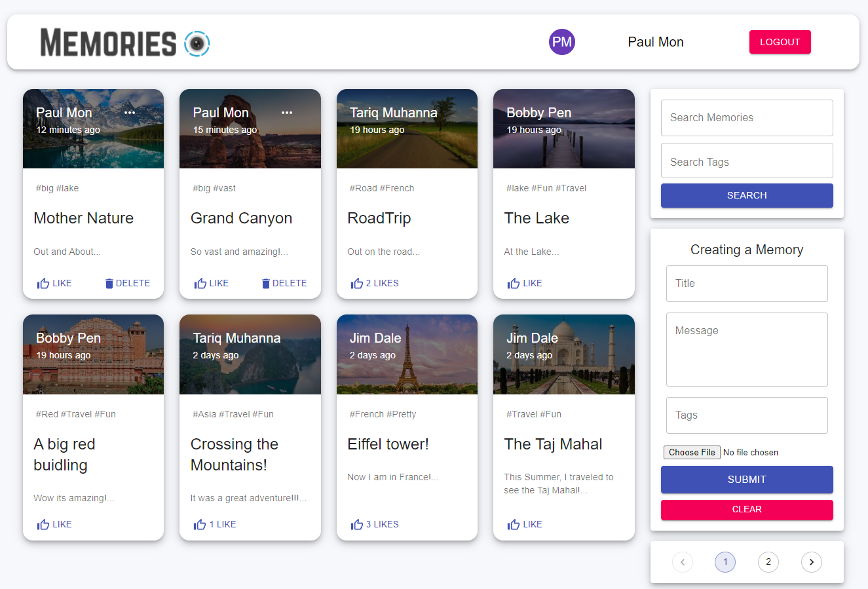
Task: Switch to page 2 of memories
Action: (768, 562)
